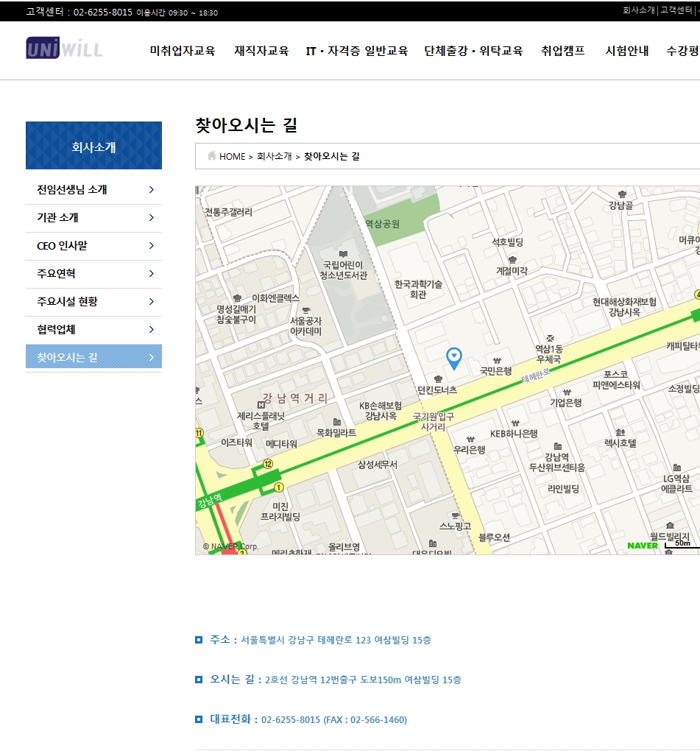
Task: Click the 역삼공원 park on the map
Action: (x=382, y=224)
